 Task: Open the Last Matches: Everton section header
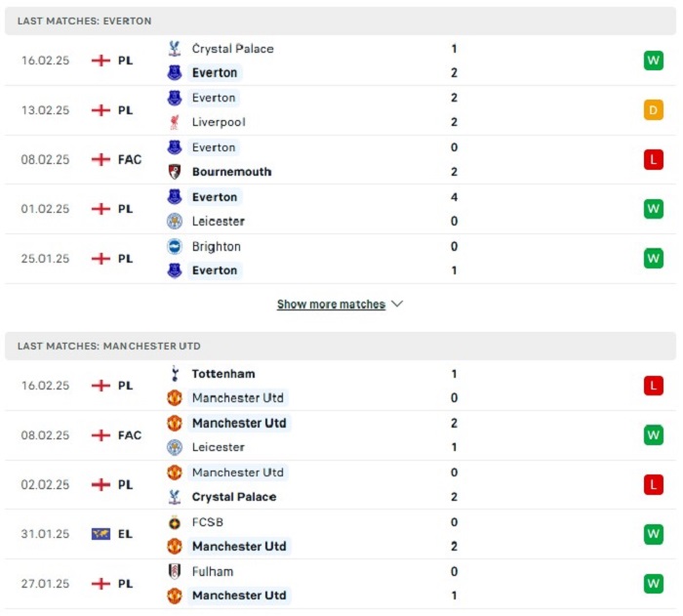tap(341, 21)
